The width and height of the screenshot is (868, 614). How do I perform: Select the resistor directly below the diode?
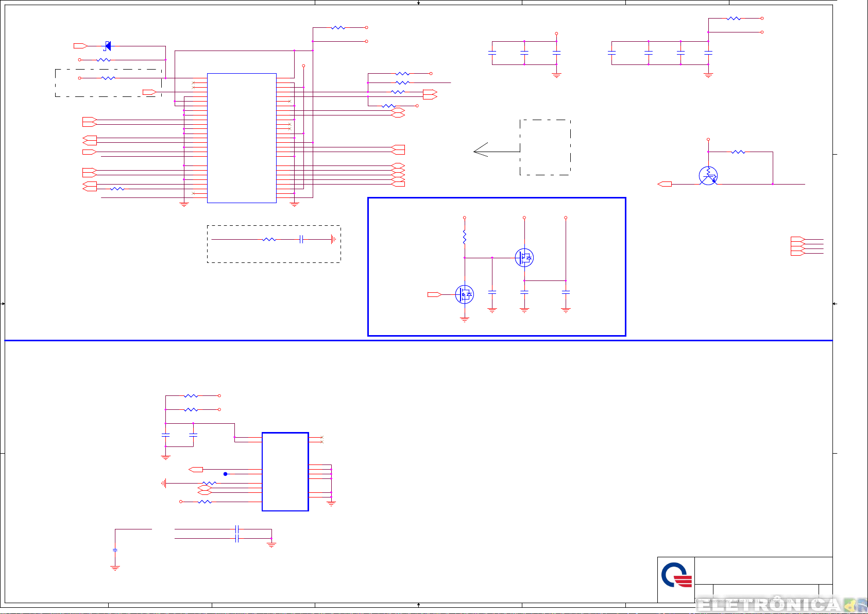pos(104,60)
